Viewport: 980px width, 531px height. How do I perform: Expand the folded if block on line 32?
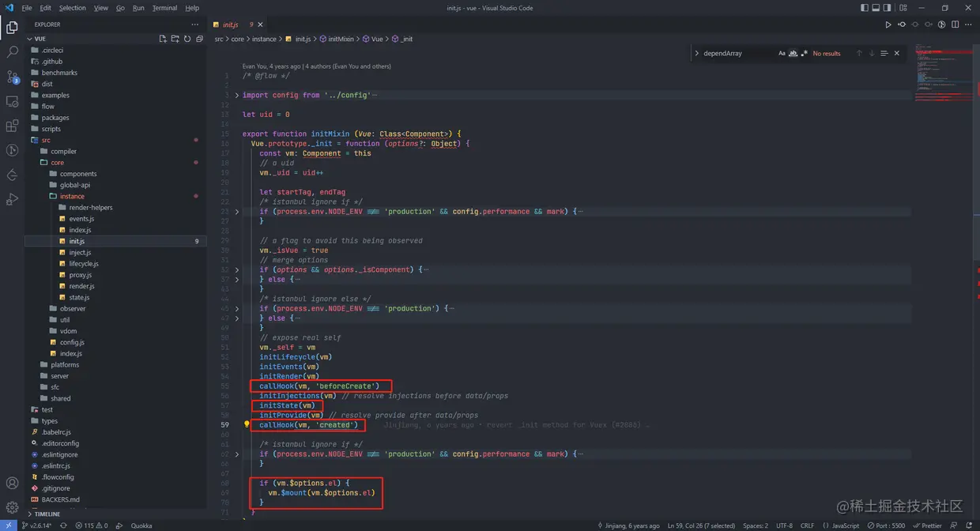tap(237, 269)
